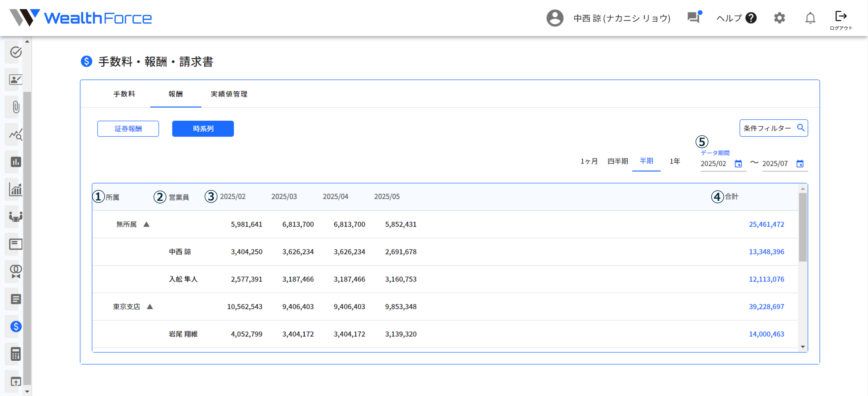Open the award ribbon sidebar icon
Screen dimensions: 868x396
[16, 272]
